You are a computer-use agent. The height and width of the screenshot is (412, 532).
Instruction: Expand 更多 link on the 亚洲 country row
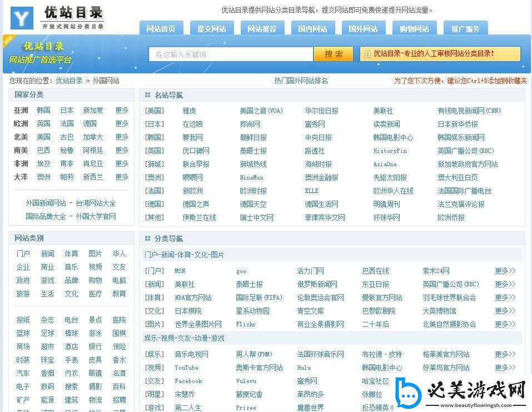(x=122, y=110)
